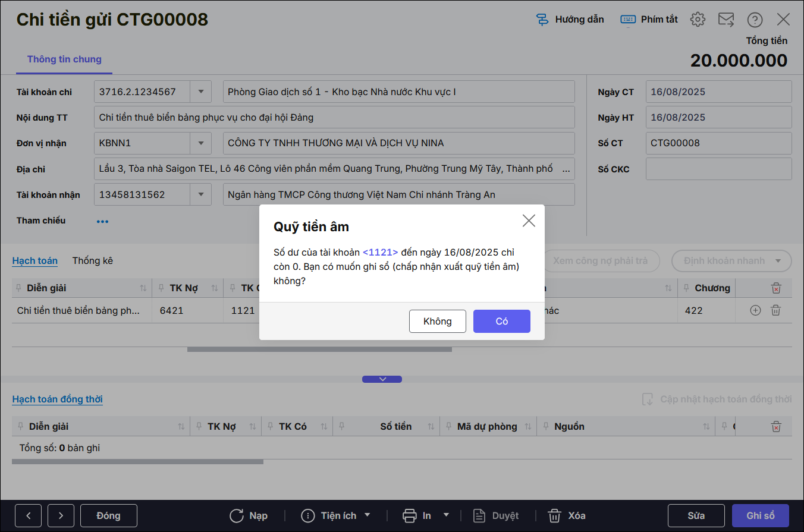804x532 pixels.
Task: Add a row after the 6421 accounting line
Action: pos(755,310)
